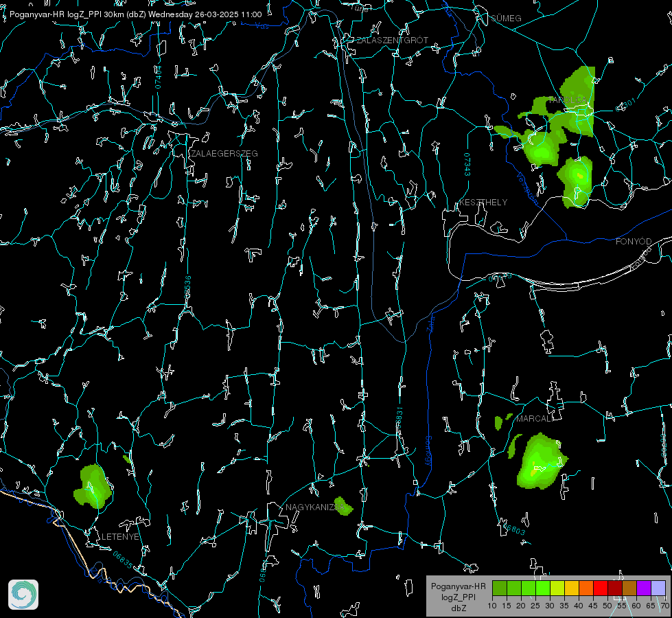Image resolution: width=672 pixels, height=618 pixels.
Task: Click the Zala label beside the blue line
Action: point(431,323)
